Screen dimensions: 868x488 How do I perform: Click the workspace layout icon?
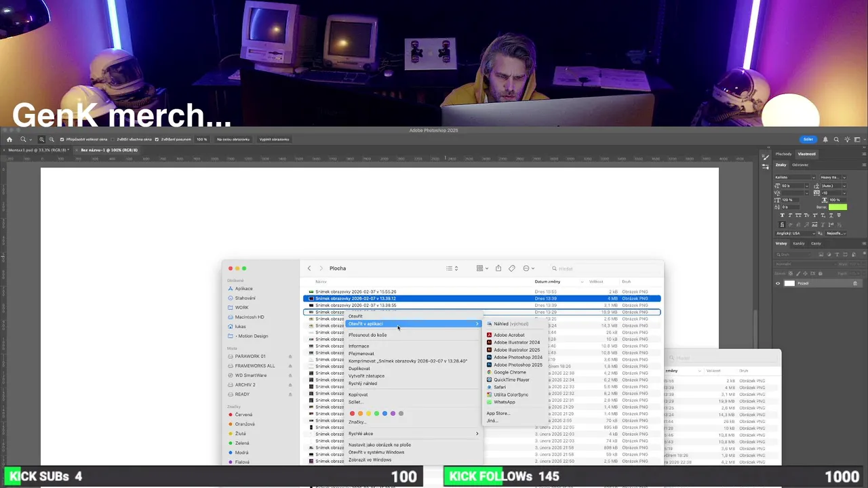click(x=858, y=139)
